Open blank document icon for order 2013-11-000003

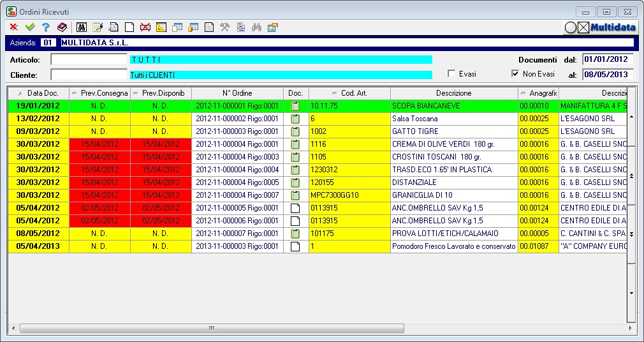(x=295, y=246)
